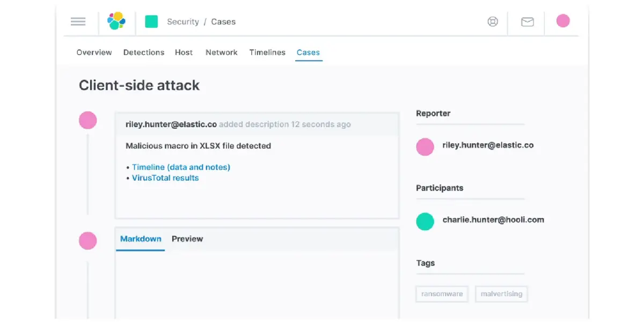Click the avatar next to description comment
The width and height of the screenshot is (644, 322).
point(88,120)
